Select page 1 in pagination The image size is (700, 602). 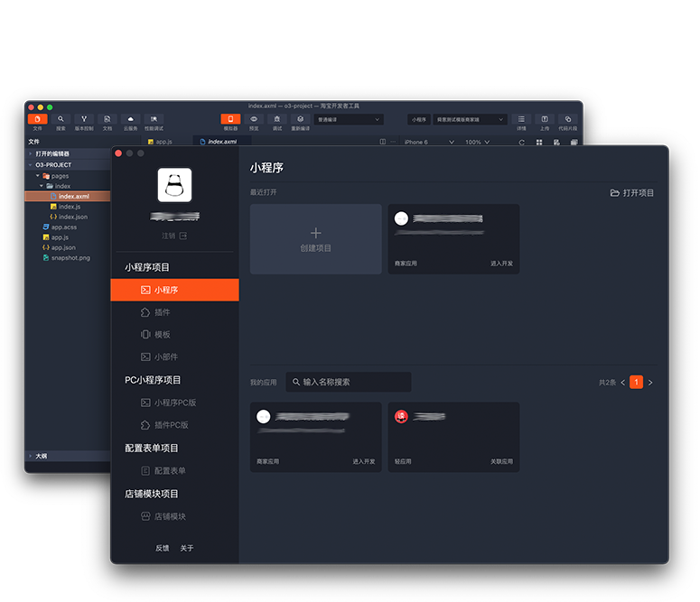tap(636, 382)
